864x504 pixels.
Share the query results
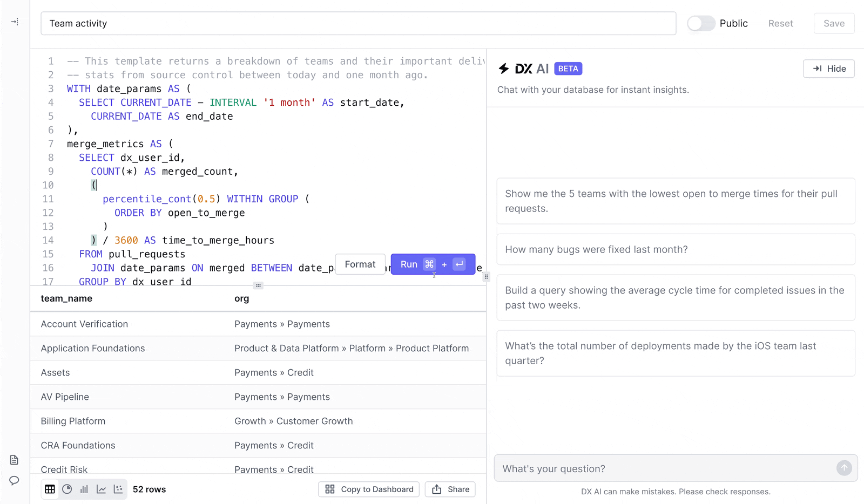point(450,489)
